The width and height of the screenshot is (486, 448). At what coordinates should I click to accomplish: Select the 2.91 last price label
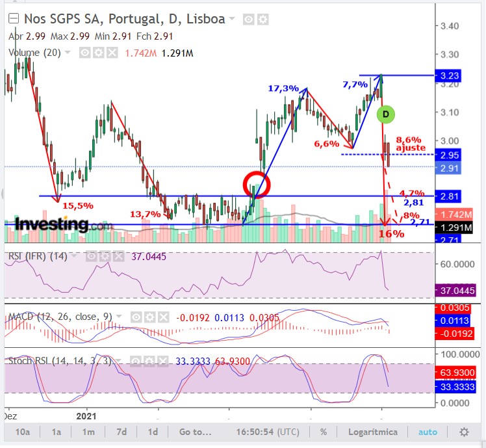pos(448,168)
